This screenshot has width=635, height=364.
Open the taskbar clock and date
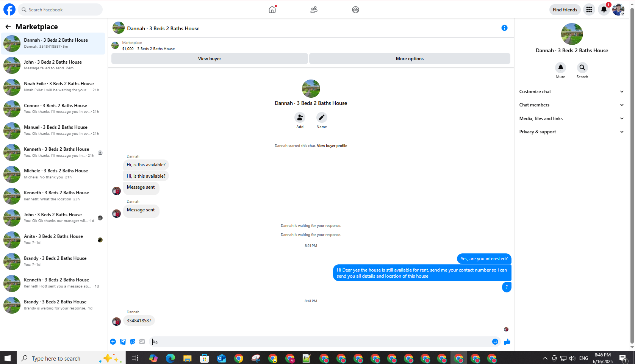click(602, 358)
